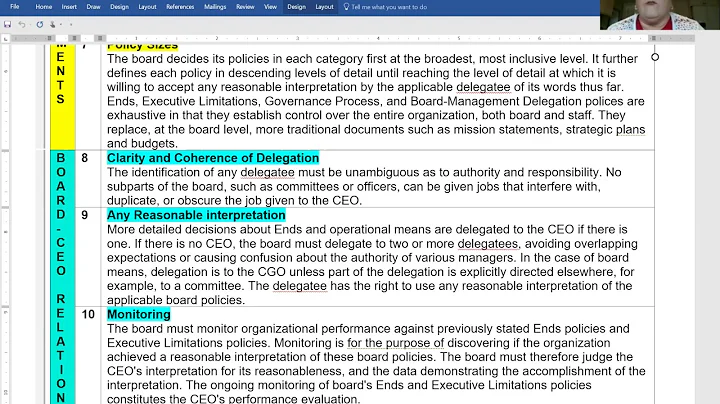Open the Touch/Mouse mode dropdown arrow
Image resolution: width=720 pixels, height=404 pixels.
[x=61, y=24]
